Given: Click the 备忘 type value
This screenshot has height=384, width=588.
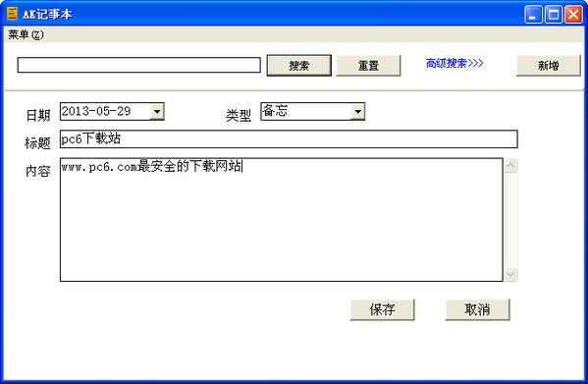Looking at the screenshot, I should click(275, 111).
